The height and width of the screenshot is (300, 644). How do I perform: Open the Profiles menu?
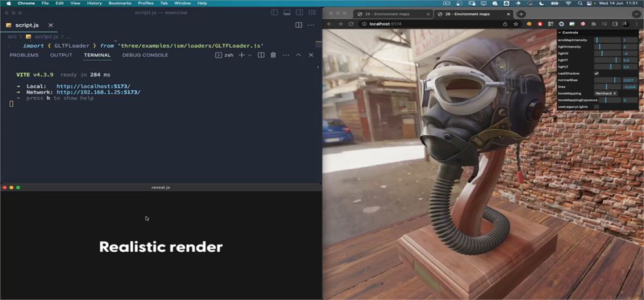146,3
